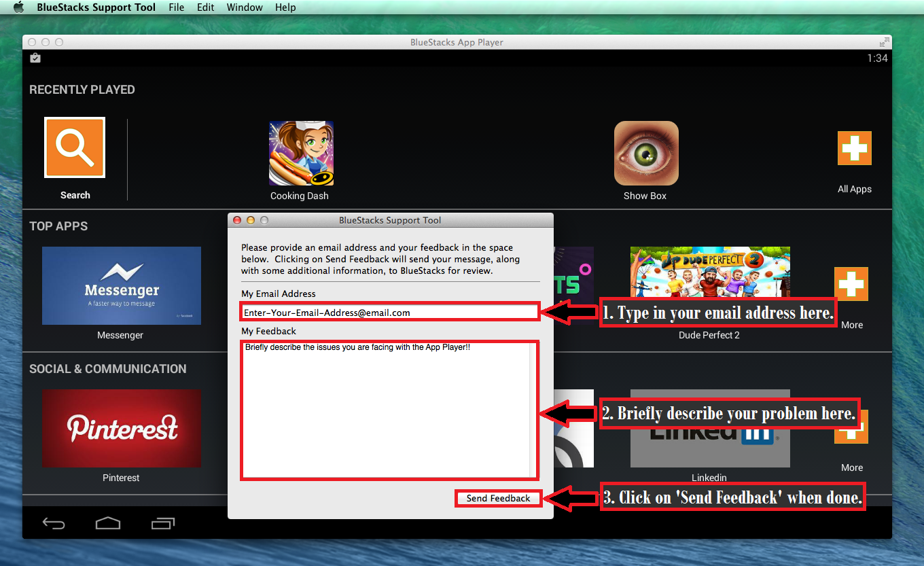The width and height of the screenshot is (924, 566).
Task: Open All Apps orange plus icon
Action: pyautogui.click(x=854, y=148)
